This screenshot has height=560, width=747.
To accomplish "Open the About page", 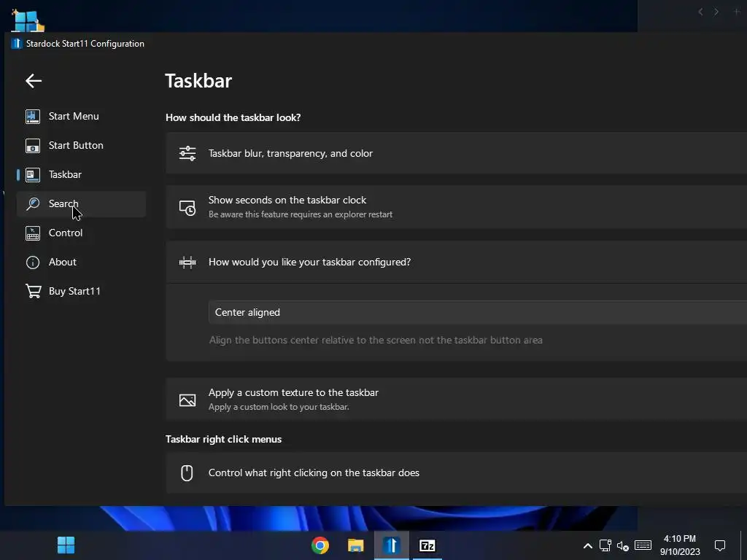I will 82,262.
